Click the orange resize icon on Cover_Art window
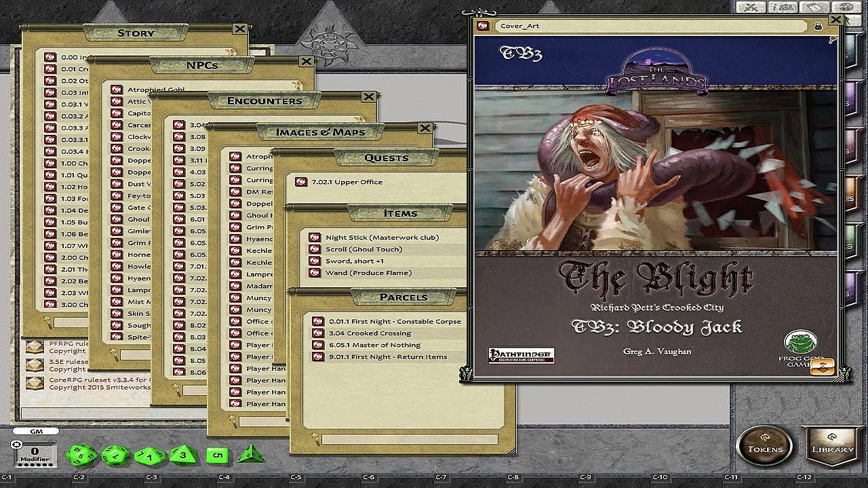Viewport: 868px width, 488px height. [x=823, y=367]
